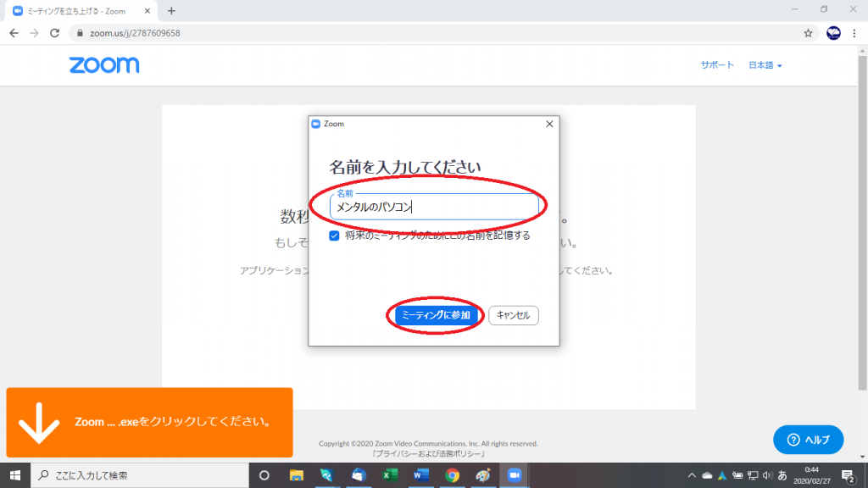Click the volume speaker tray icon
This screenshot has width=868, height=488.
pyautogui.click(x=767, y=475)
